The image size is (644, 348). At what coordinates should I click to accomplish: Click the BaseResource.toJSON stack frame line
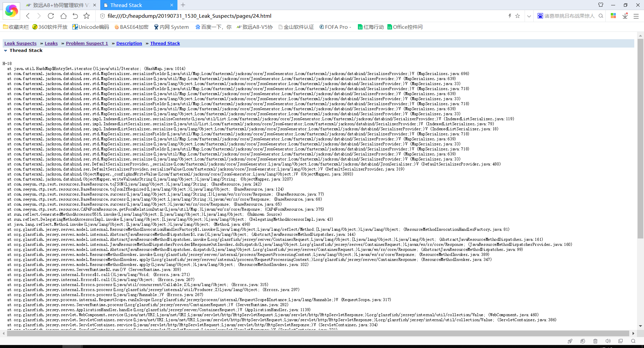pos(135,184)
